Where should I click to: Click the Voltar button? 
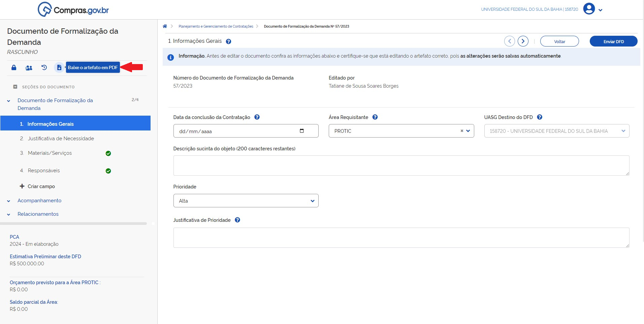point(559,41)
